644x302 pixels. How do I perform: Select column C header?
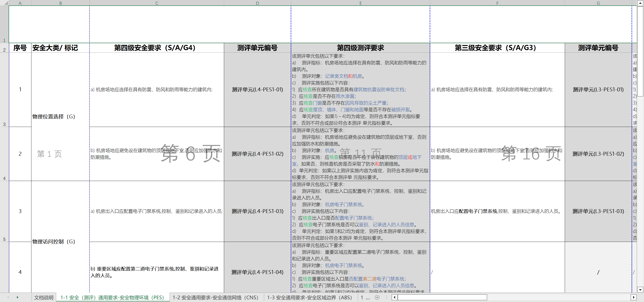coord(157,3)
